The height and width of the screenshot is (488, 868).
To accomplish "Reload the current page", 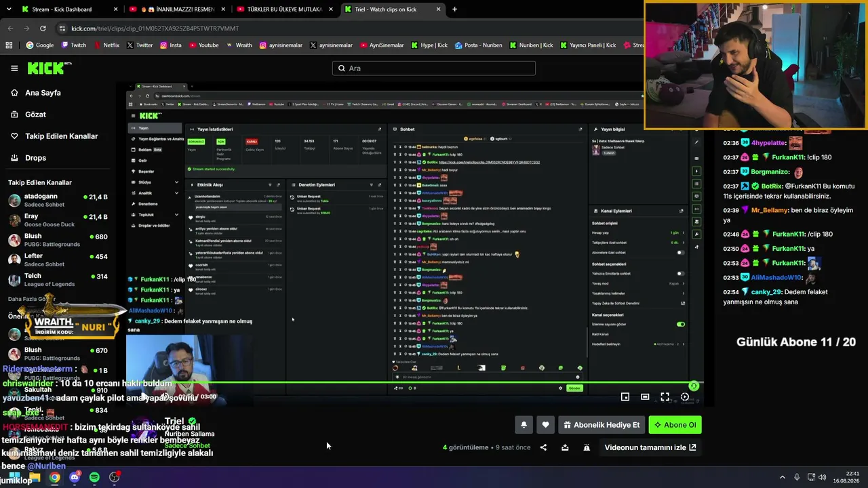I will tap(43, 28).
